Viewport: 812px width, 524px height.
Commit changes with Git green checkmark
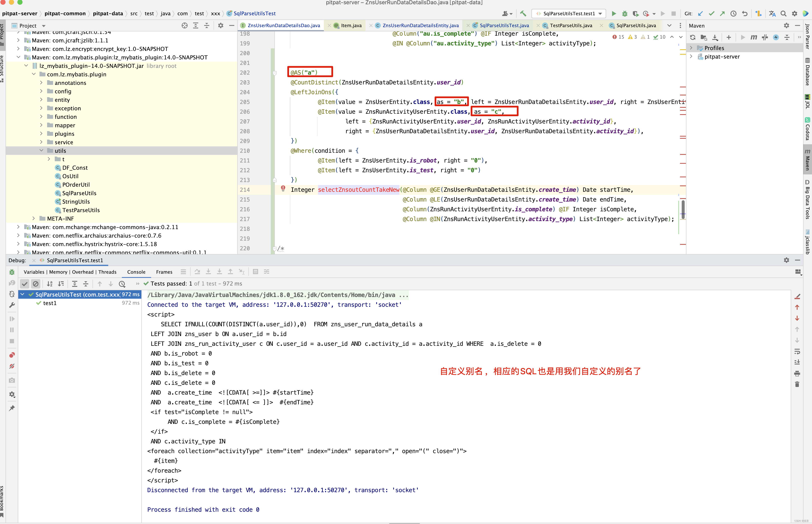coord(711,14)
